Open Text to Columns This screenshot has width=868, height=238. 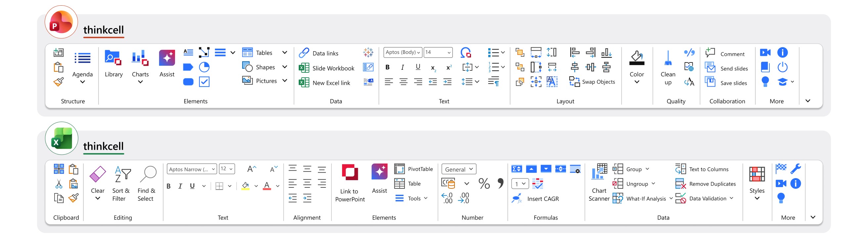coord(702,169)
